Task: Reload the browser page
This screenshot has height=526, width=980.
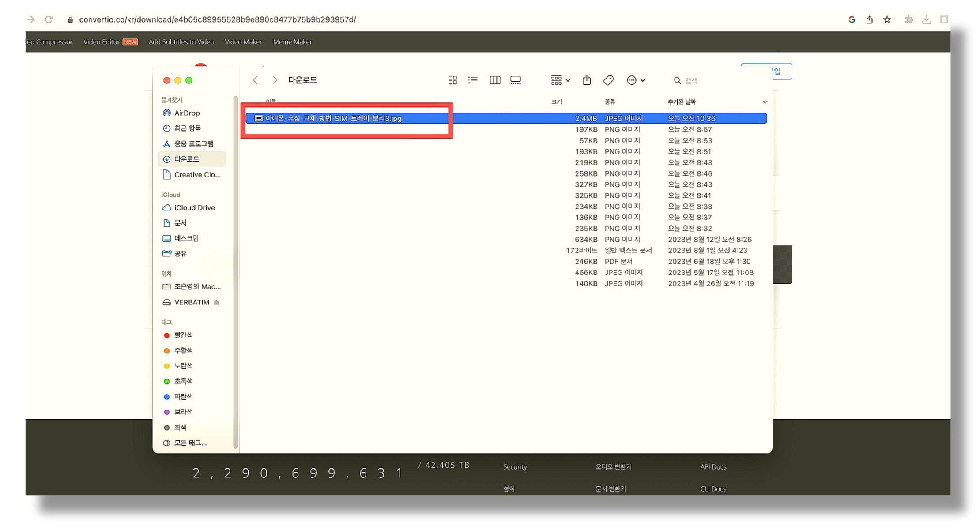Action: (x=49, y=19)
